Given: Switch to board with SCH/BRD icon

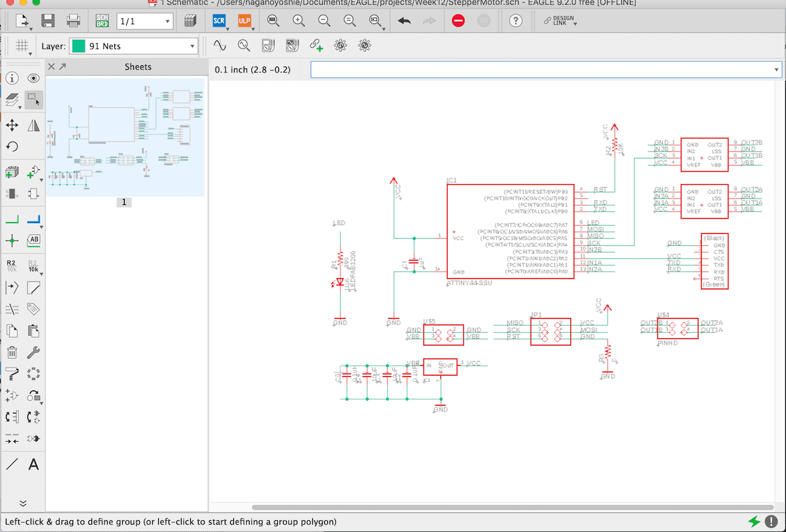Looking at the screenshot, I should coord(103,21).
